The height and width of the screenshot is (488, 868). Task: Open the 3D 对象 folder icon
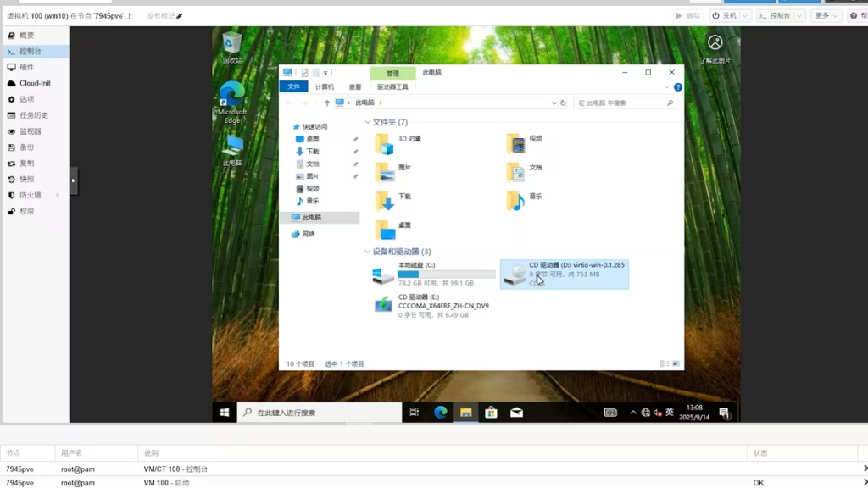click(386, 143)
